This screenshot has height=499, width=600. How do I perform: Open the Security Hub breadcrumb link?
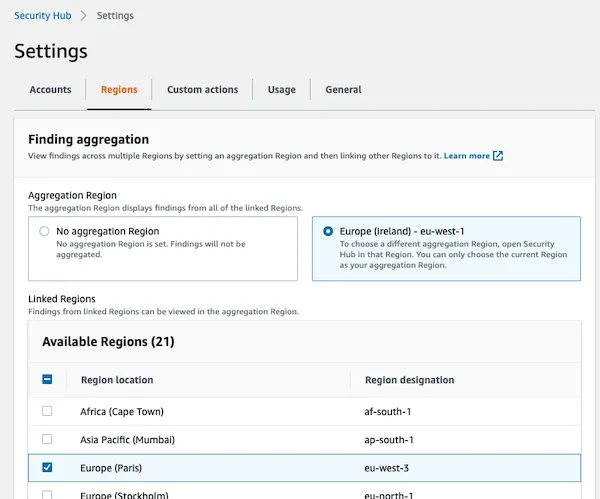(x=42, y=16)
